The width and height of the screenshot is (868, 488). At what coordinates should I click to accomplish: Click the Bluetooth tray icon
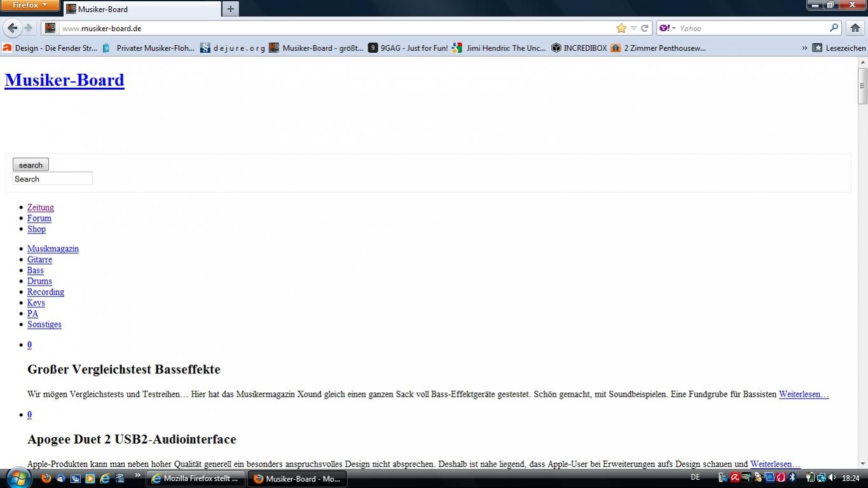click(x=792, y=478)
